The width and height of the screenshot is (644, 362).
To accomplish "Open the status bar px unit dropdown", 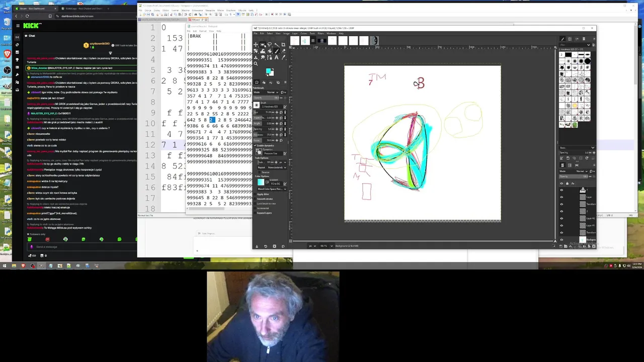I will point(311,246).
